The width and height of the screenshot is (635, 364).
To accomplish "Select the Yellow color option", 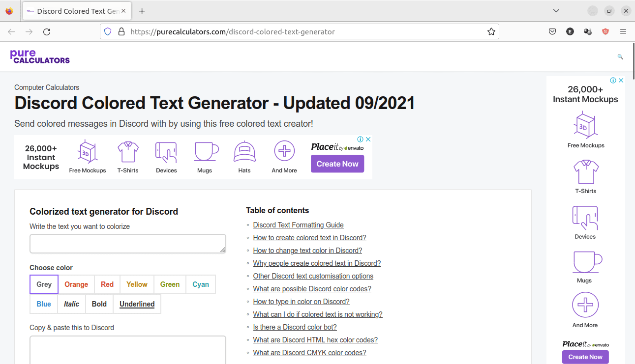I will click(137, 284).
